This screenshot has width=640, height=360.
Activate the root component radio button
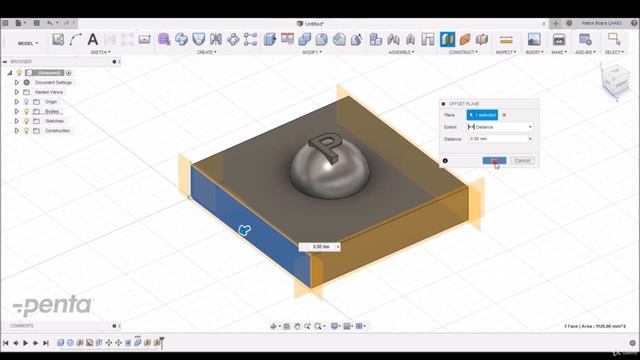[x=69, y=73]
